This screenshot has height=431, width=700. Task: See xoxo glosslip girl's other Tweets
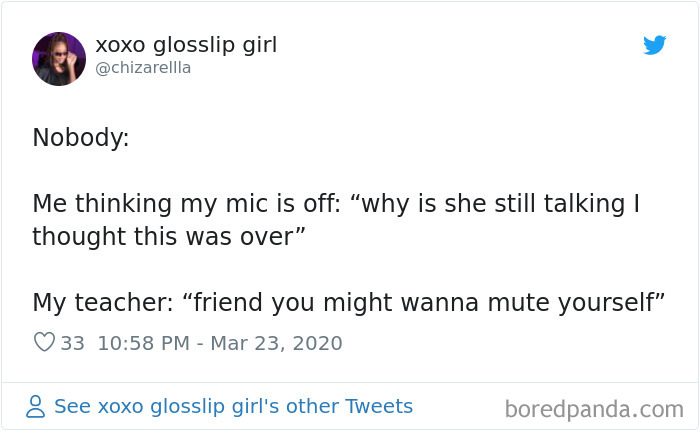233,406
